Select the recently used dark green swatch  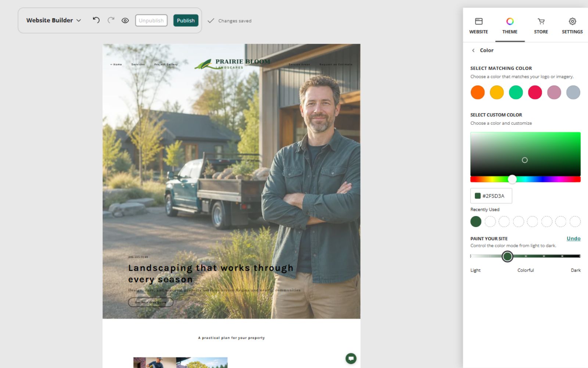476,222
